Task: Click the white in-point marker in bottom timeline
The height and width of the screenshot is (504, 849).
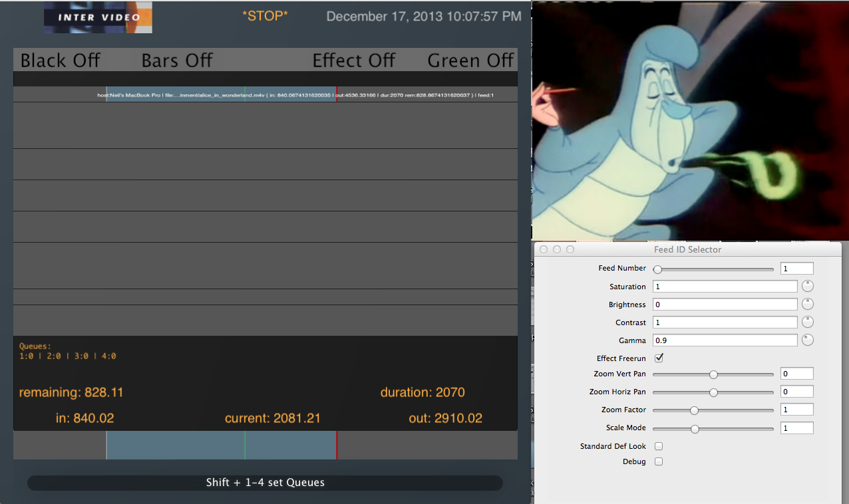Action: [106, 445]
